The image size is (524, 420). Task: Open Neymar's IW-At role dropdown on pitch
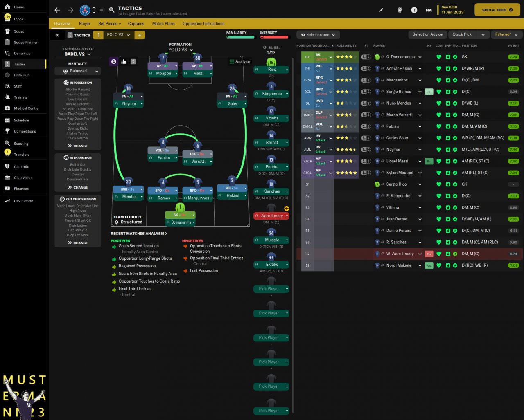click(x=129, y=97)
